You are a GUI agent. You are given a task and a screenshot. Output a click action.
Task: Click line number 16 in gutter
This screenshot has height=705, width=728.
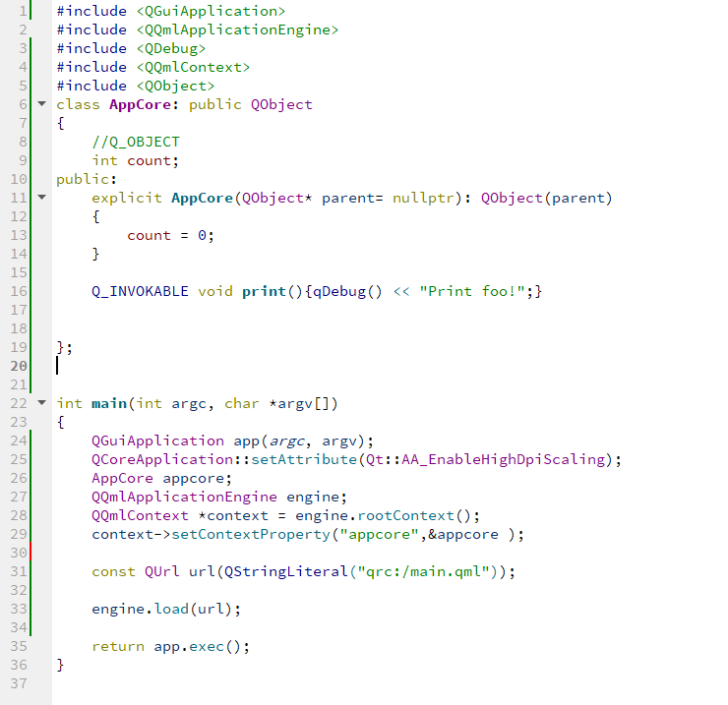19,291
